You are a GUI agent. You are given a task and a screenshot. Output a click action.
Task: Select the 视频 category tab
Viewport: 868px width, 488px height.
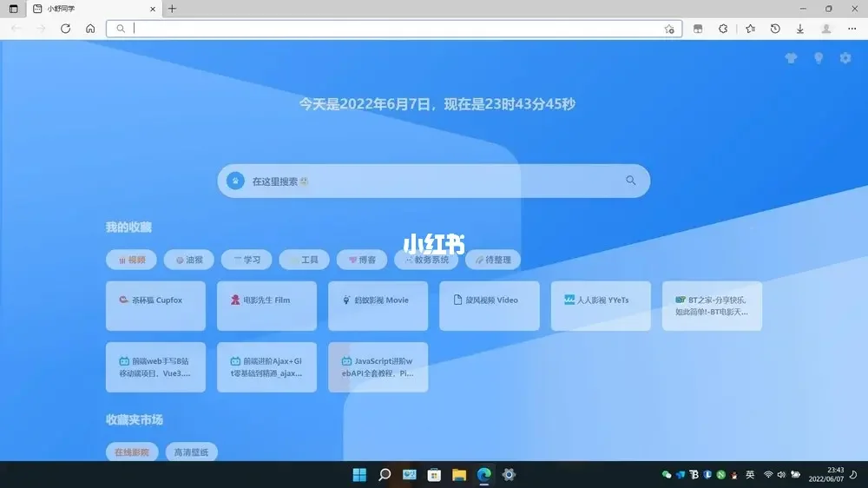pos(130,260)
